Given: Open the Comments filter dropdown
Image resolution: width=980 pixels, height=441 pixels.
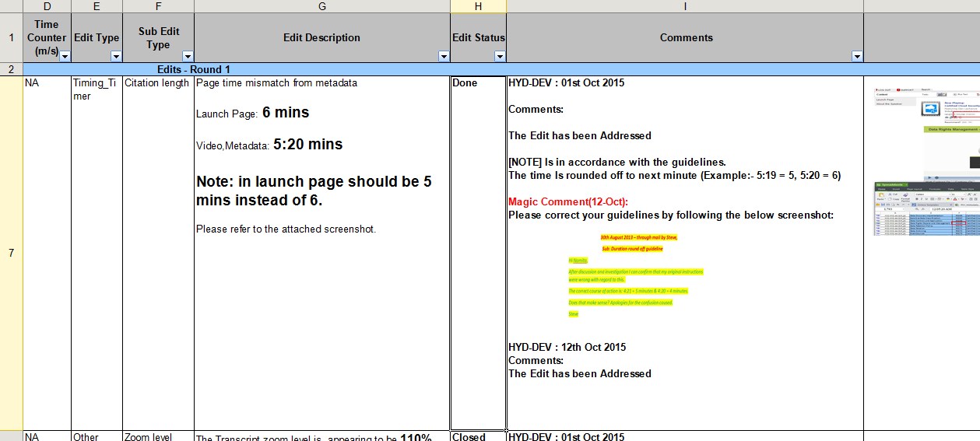Looking at the screenshot, I should [857, 56].
